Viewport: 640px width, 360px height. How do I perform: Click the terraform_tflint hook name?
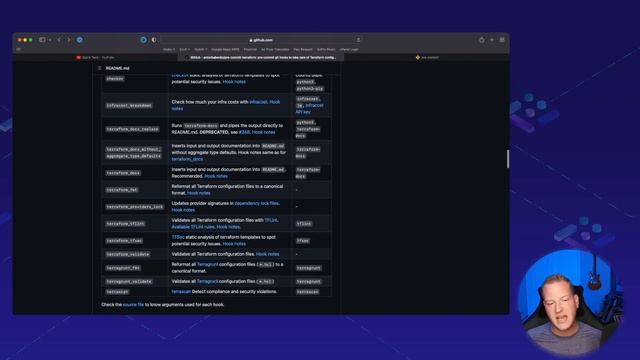point(125,224)
